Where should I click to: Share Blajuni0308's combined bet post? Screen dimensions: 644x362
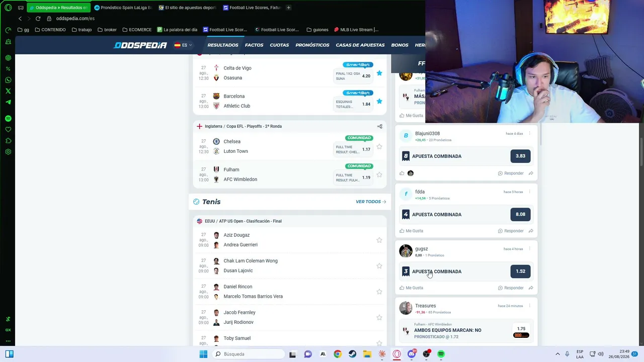[x=531, y=173]
